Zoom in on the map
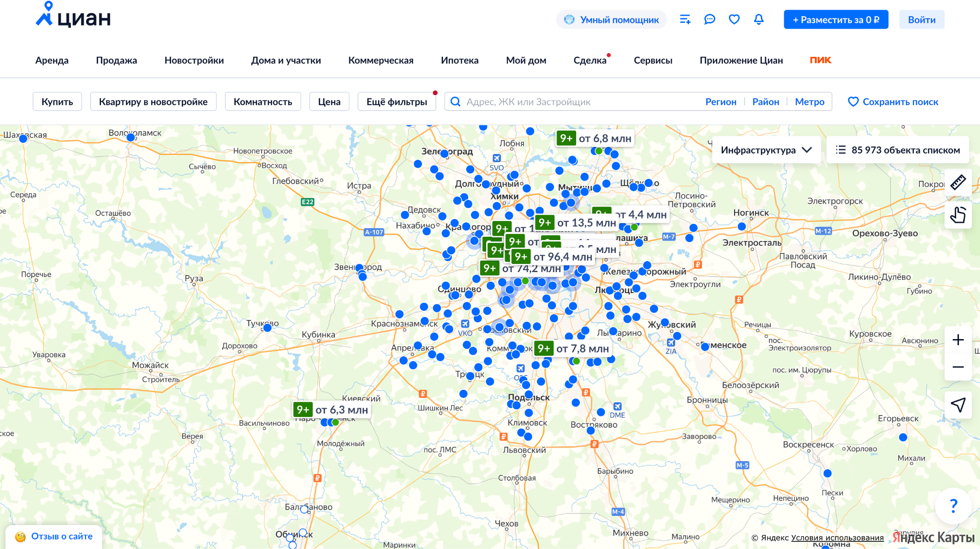The image size is (980, 549). (x=958, y=340)
